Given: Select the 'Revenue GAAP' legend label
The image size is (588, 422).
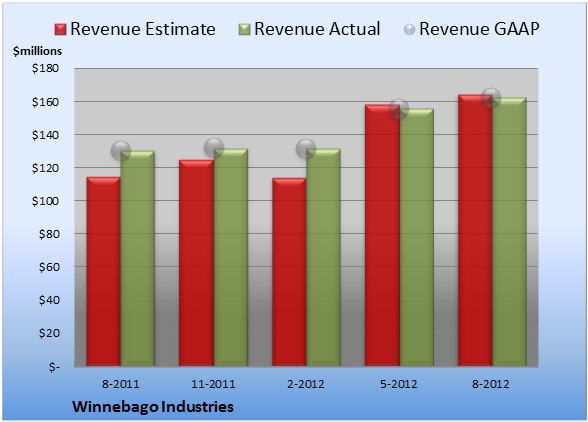Looking at the screenshot, I should [479, 29].
